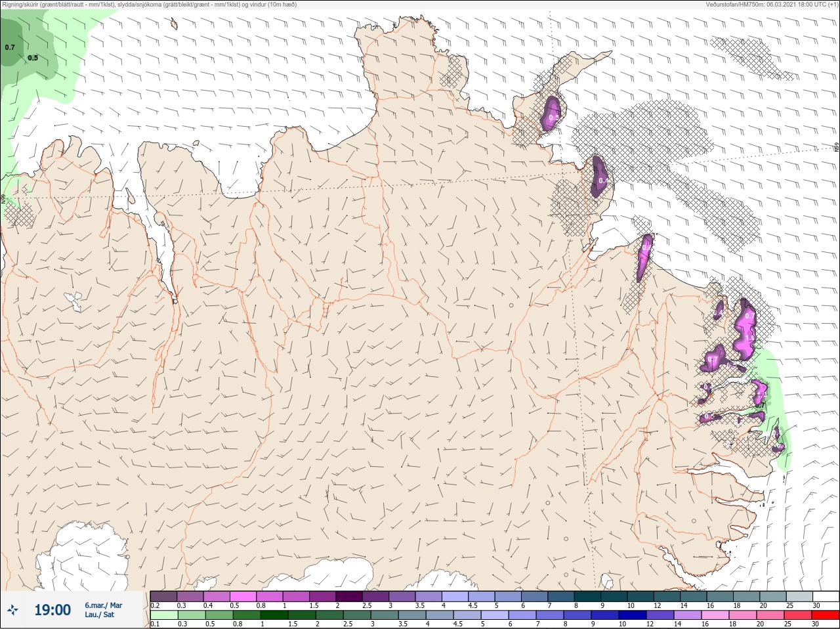Screen dimensions: 840x629
Task: Pick the mauve 0.2–0.3 snow legend swatch
Action: pyautogui.click(x=164, y=596)
